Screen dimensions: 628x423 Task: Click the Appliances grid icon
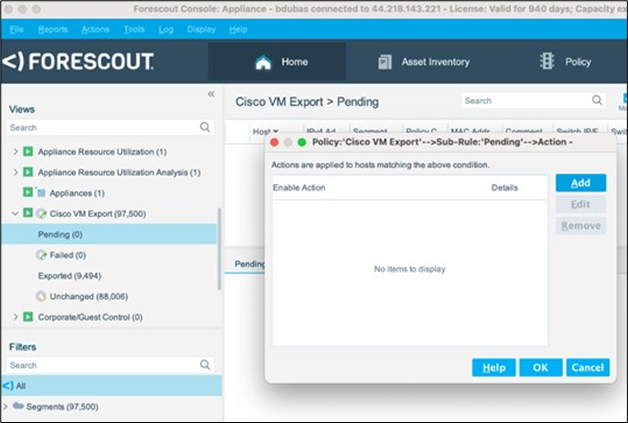(x=41, y=193)
